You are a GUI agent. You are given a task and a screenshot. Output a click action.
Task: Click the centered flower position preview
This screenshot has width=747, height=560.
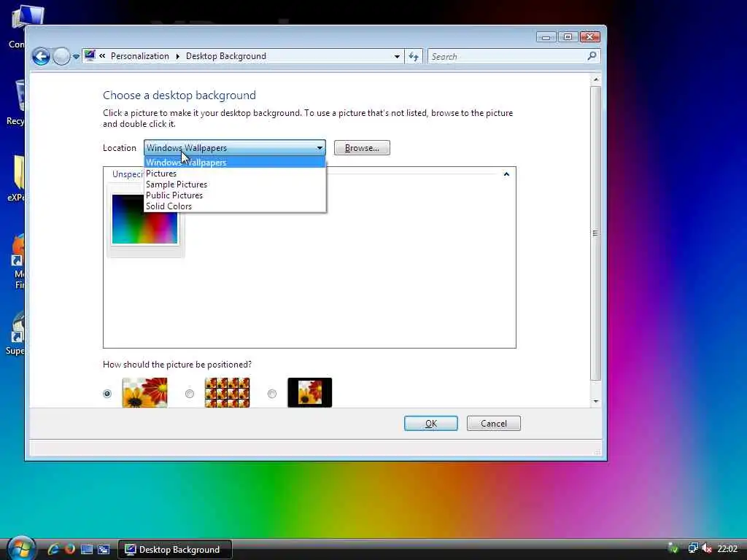[x=309, y=392]
